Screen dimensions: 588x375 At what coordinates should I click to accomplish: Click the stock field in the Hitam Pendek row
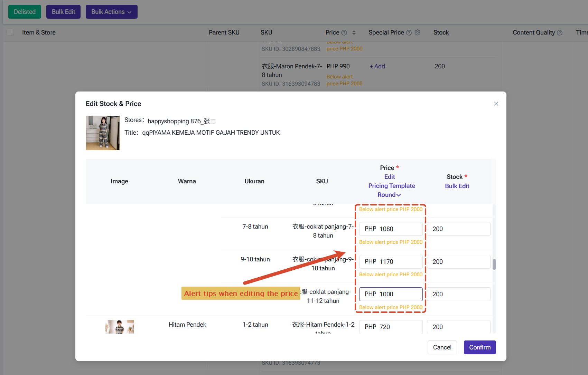(459, 327)
